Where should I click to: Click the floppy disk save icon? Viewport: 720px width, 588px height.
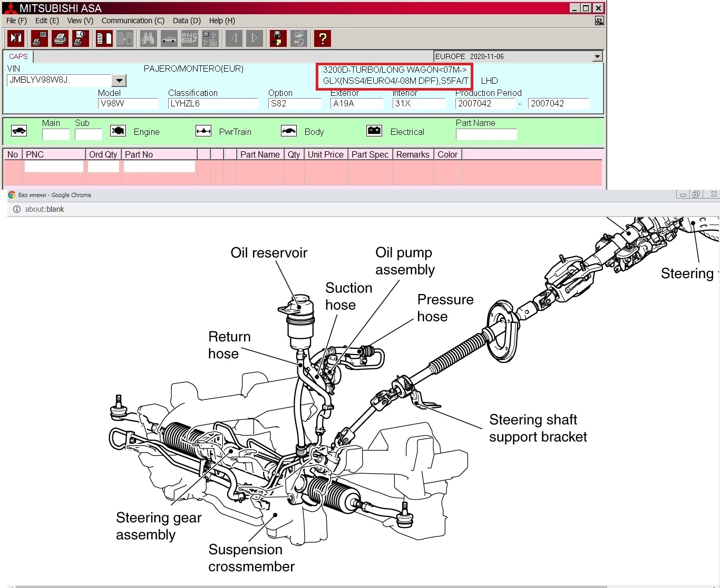[278, 38]
